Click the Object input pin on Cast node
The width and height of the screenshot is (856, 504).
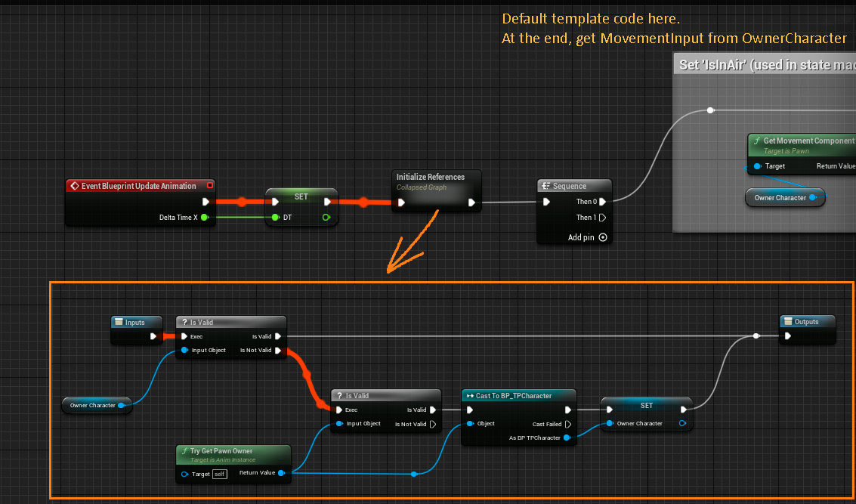[x=469, y=424]
